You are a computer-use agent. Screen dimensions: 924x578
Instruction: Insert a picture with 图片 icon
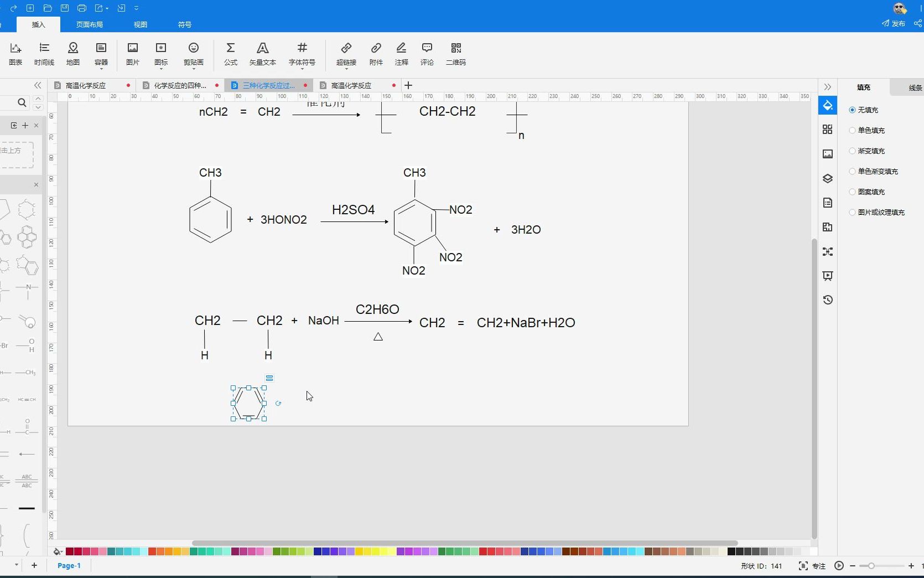133,54
